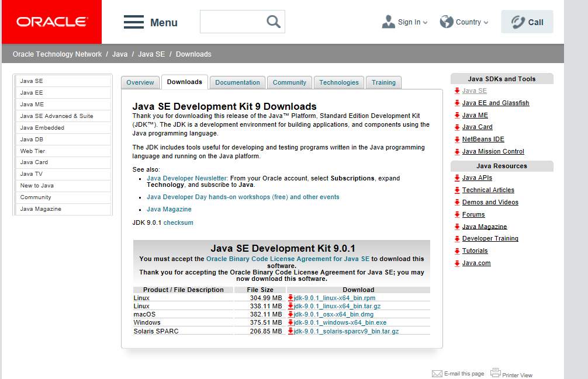The image size is (588, 379).
Task: Open Java Magazine in left sidebar
Action: point(63,209)
